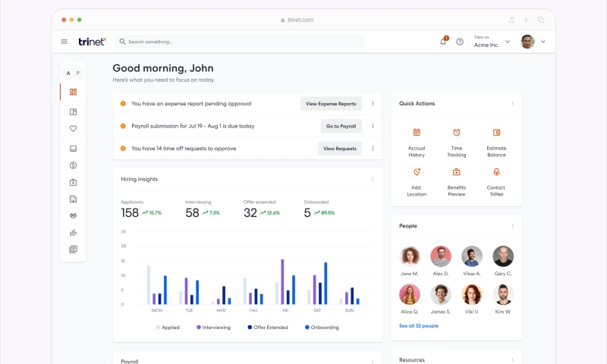Open John's profile avatar in header

[527, 42]
